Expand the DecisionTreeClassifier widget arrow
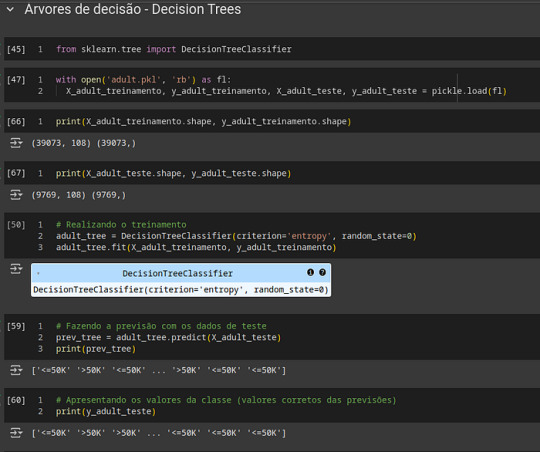 38,273
